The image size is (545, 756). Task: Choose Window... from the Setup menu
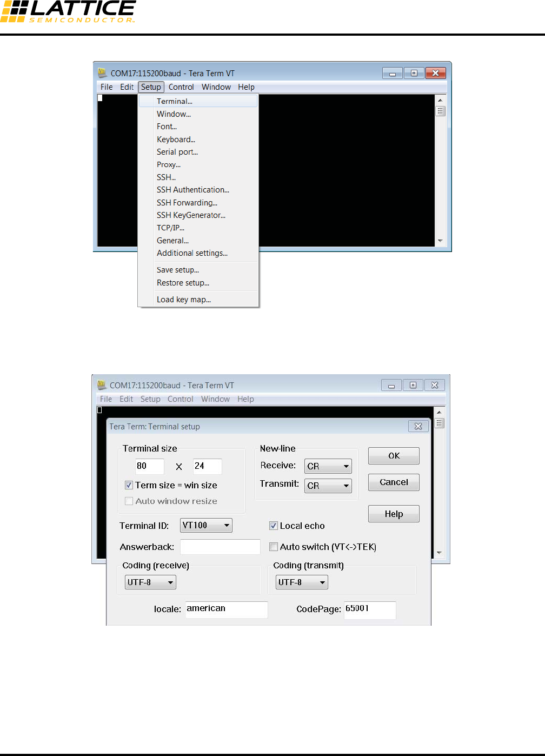click(x=198, y=114)
